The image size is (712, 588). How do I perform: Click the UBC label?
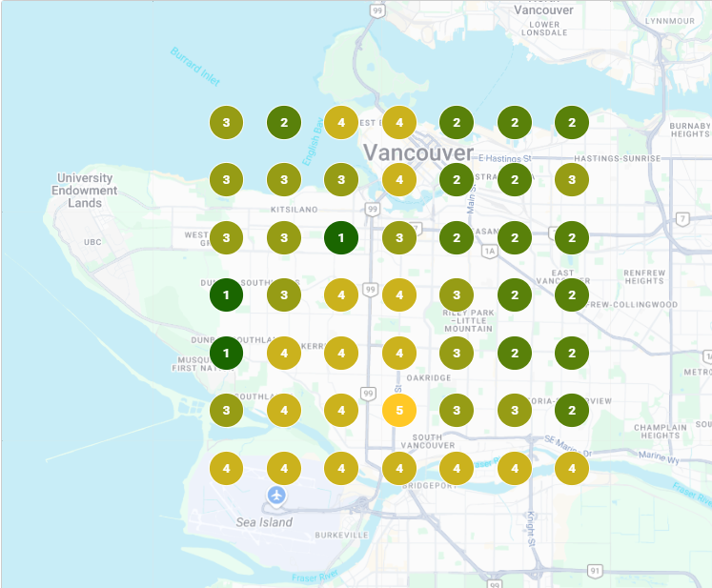point(92,242)
